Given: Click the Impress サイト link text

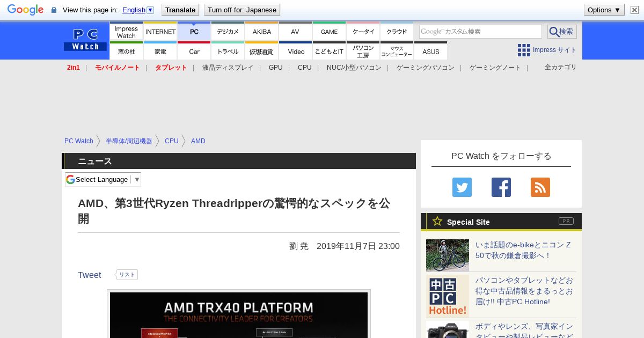Looking at the screenshot, I should click(555, 50).
